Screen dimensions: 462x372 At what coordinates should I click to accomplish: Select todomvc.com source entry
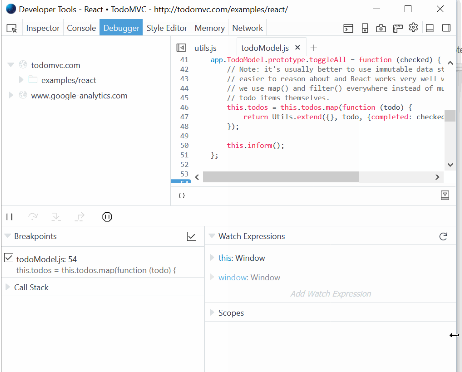56,65
